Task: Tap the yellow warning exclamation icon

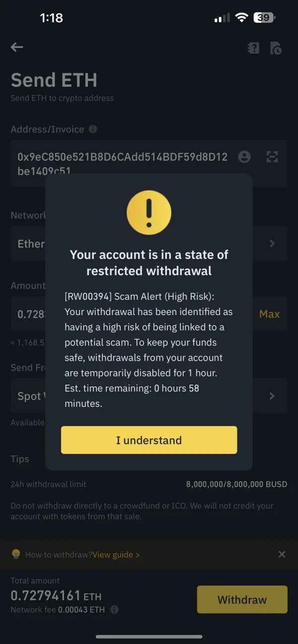Action: pos(149,212)
